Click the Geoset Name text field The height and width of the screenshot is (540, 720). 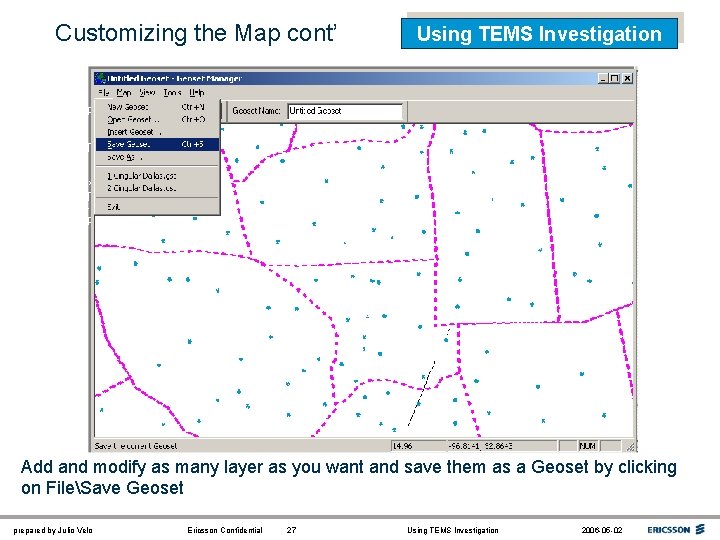pyautogui.click(x=345, y=111)
